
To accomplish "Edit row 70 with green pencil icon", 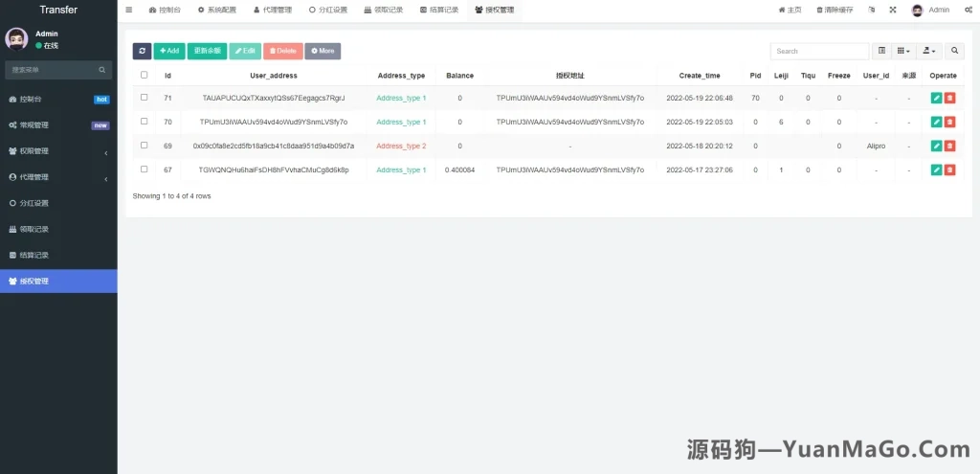I will pos(936,122).
